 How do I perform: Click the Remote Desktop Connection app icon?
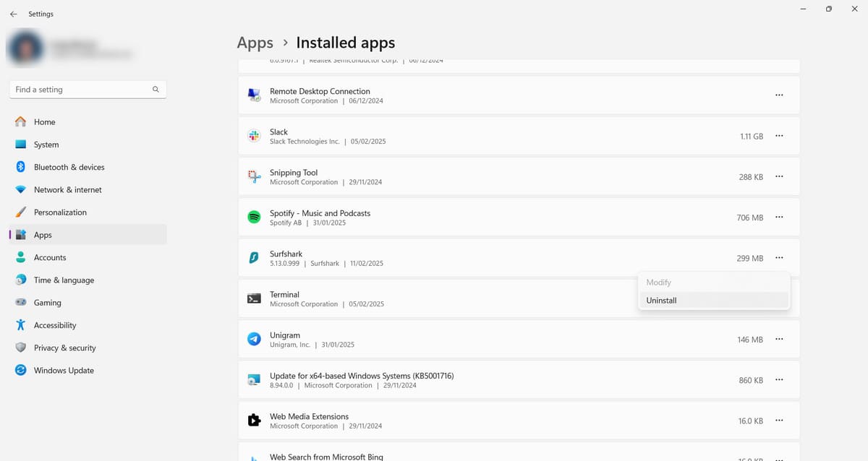tap(254, 95)
